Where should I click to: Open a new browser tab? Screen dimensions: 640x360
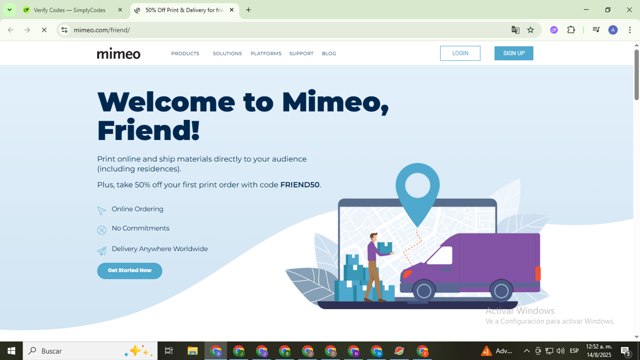(248, 10)
